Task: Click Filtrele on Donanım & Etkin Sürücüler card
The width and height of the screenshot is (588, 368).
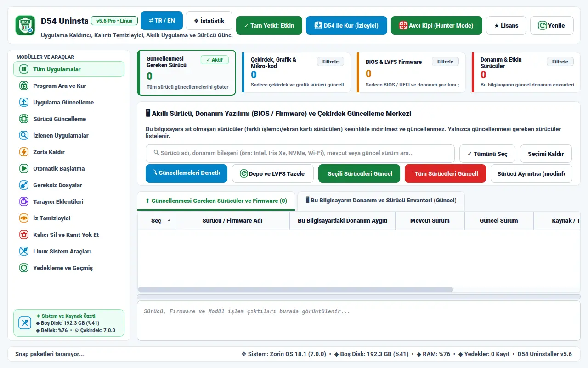Action: point(560,62)
